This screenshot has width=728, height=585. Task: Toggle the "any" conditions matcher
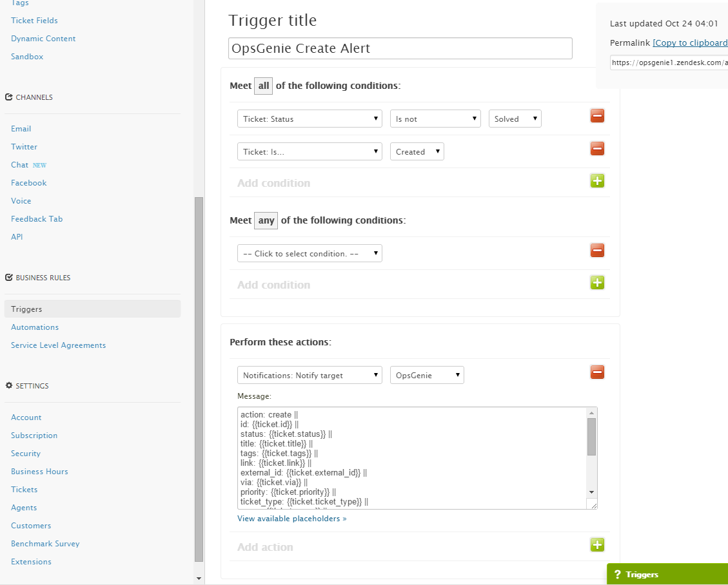coord(266,220)
